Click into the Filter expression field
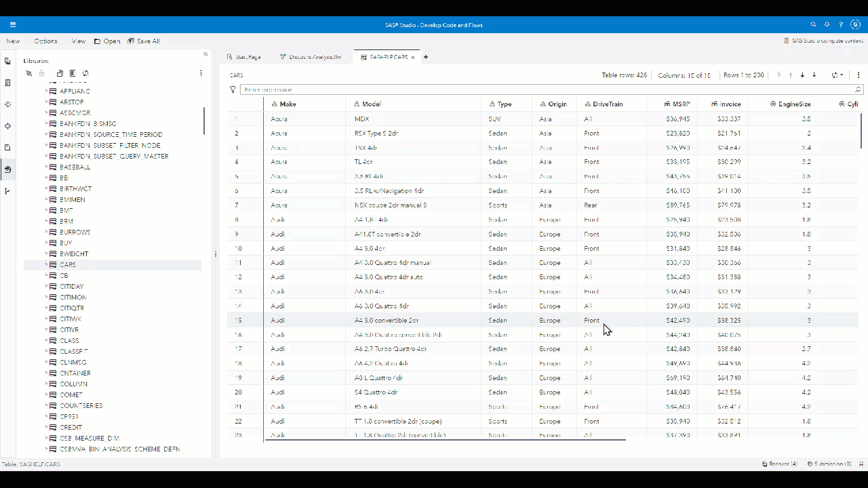The height and width of the screenshot is (488, 868). coord(475,89)
